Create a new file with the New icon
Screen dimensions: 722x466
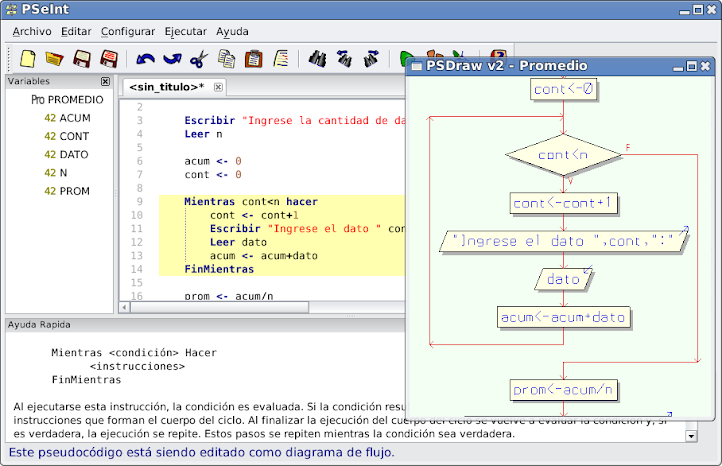pyautogui.click(x=28, y=58)
